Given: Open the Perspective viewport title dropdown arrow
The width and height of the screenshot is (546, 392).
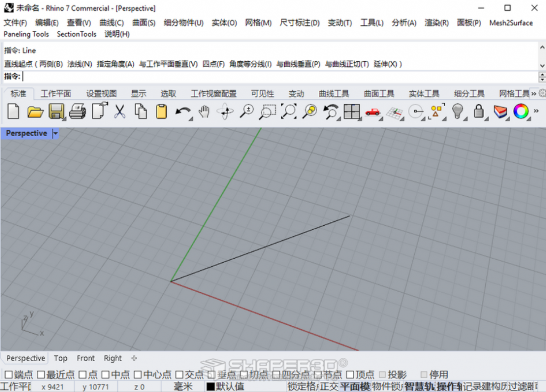Looking at the screenshot, I should pos(55,133).
